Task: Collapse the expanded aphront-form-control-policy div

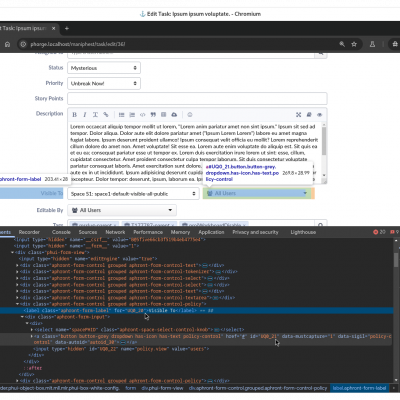Action: pyautogui.click(x=17, y=304)
